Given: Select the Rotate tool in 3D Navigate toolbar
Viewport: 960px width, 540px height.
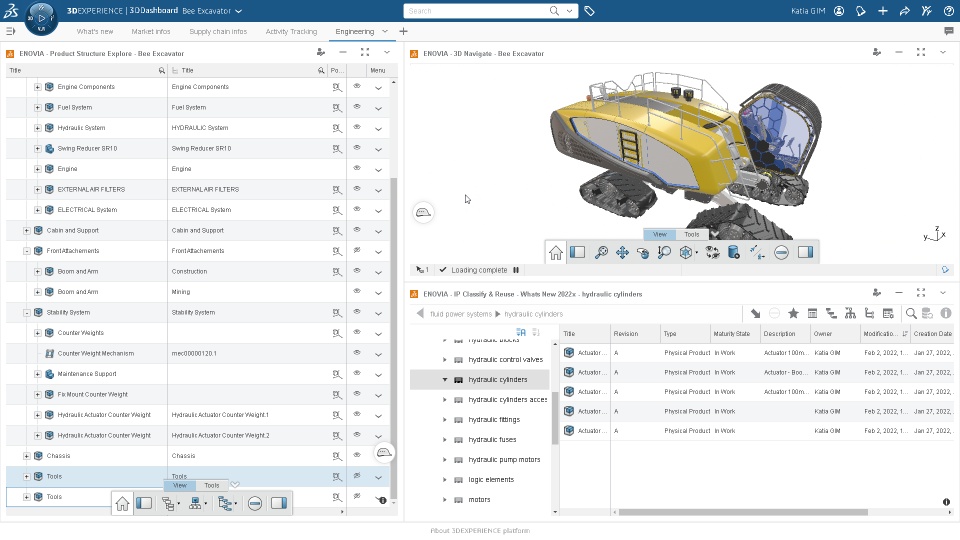Looking at the screenshot, I should click(x=643, y=252).
